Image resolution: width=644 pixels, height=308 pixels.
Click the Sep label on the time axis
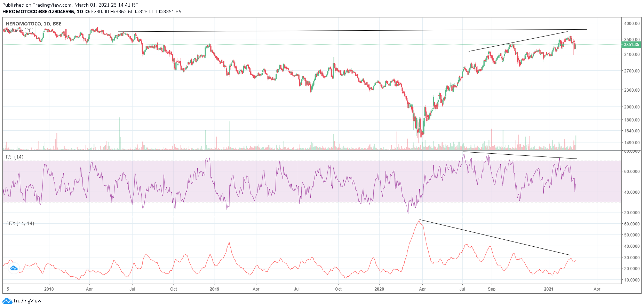pyautogui.click(x=492, y=289)
